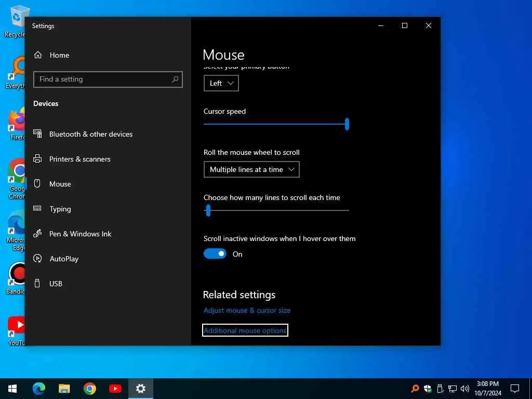Select the Firefox desktop shortcut
Screen dimensions: 532x399
pyautogui.click(x=17, y=124)
